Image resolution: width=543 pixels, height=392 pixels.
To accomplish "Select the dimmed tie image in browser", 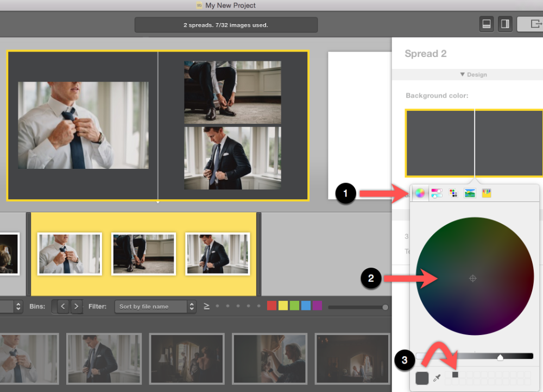I will (x=29, y=359).
